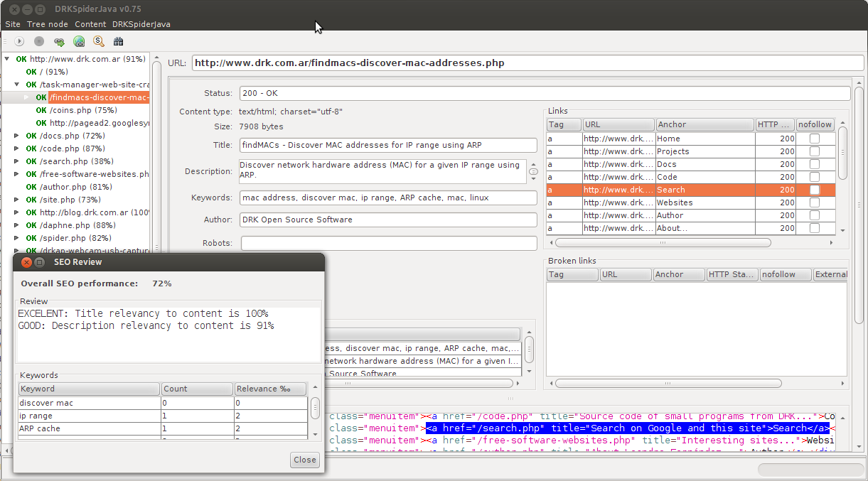Select the 'discover mac' keyword row
The height and width of the screenshot is (481, 868).
pos(163,403)
